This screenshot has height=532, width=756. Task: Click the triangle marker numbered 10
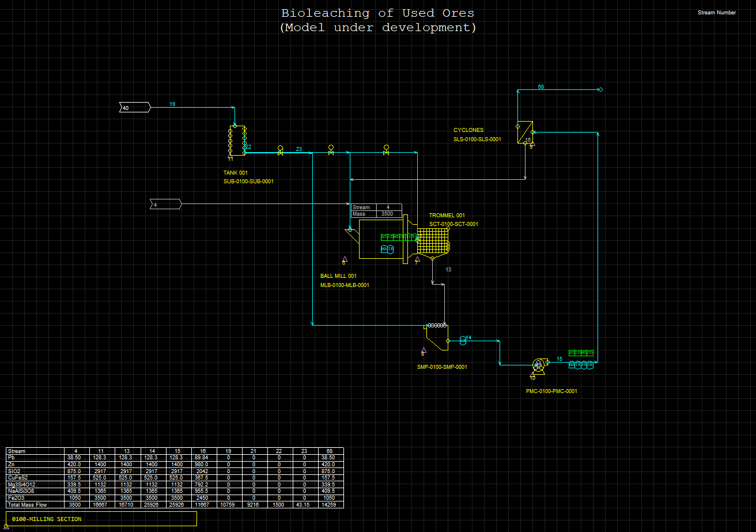click(x=532, y=375)
